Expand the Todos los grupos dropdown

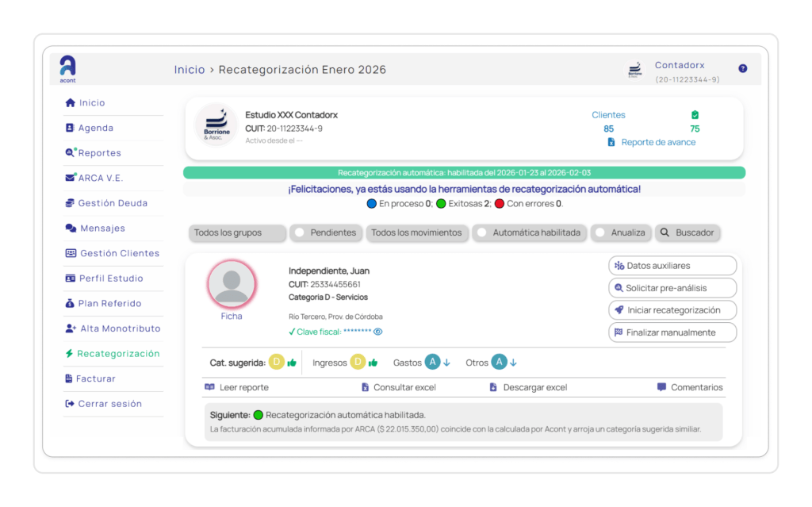[238, 232]
